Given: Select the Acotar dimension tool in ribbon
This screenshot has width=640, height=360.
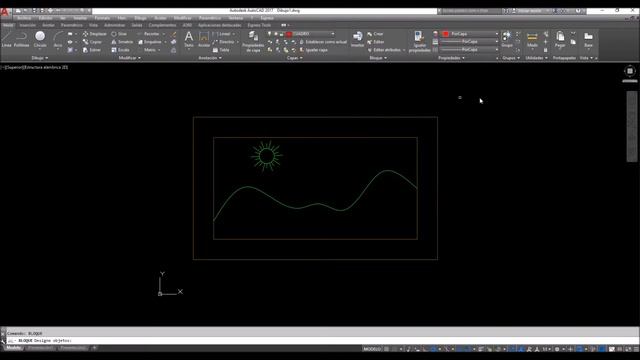Looking at the screenshot, I should click(x=204, y=39).
